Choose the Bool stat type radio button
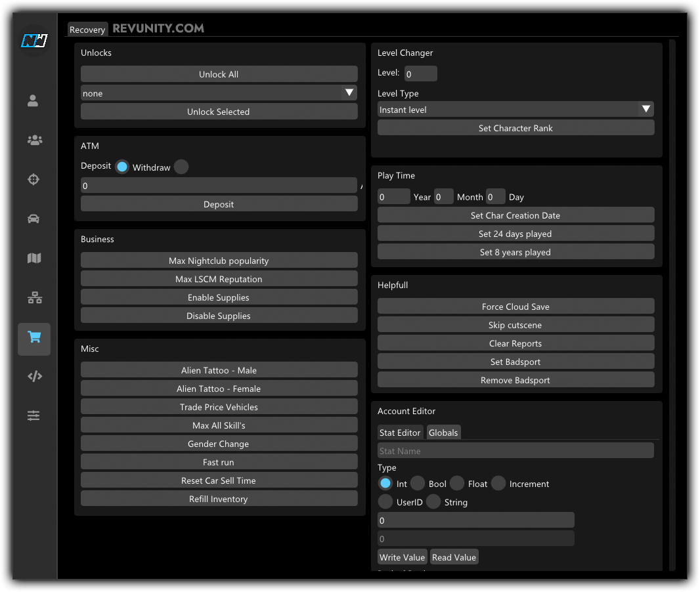700x592 pixels. tap(418, 484)
